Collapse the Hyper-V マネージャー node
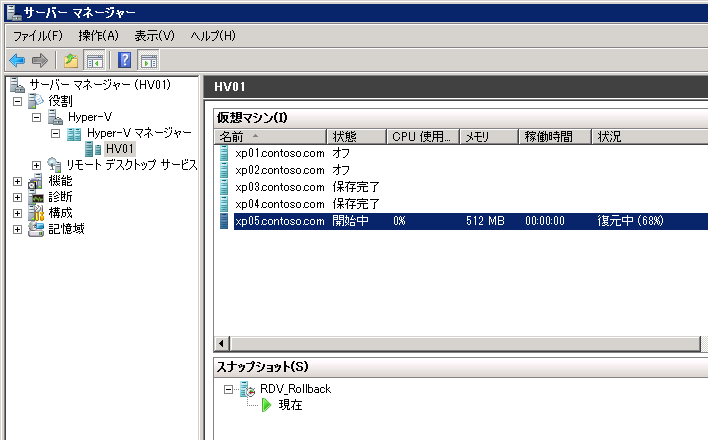Image resolution: width=708 pixels, height=440 pixels. tap(55, 133)
